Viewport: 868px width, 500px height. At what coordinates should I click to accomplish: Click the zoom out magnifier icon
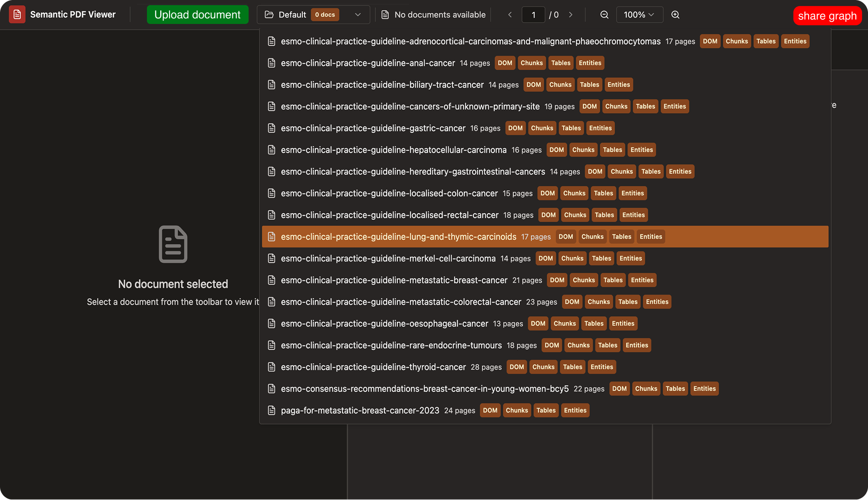[604, 15]
